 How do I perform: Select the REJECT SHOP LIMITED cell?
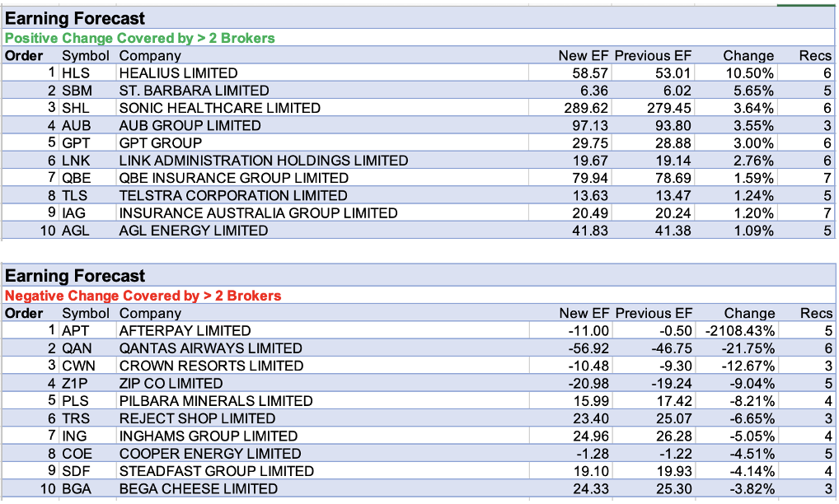tap(197, 418)
